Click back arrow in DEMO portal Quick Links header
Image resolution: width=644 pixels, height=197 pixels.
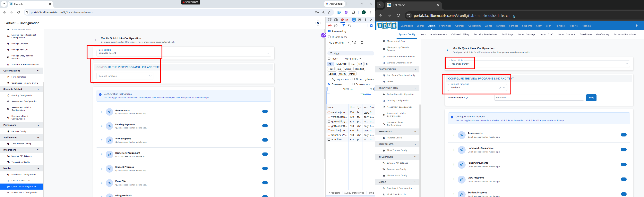[x=448, y=50]
